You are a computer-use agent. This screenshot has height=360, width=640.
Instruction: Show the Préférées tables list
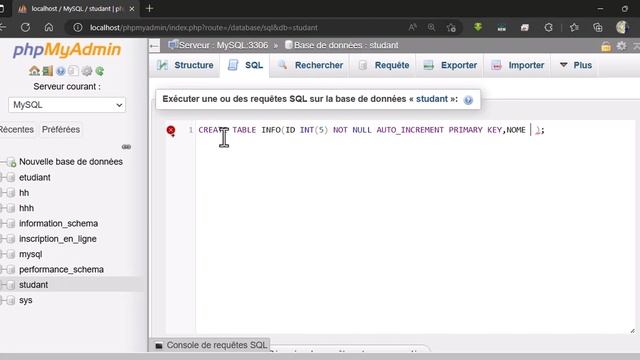[61, 129]
